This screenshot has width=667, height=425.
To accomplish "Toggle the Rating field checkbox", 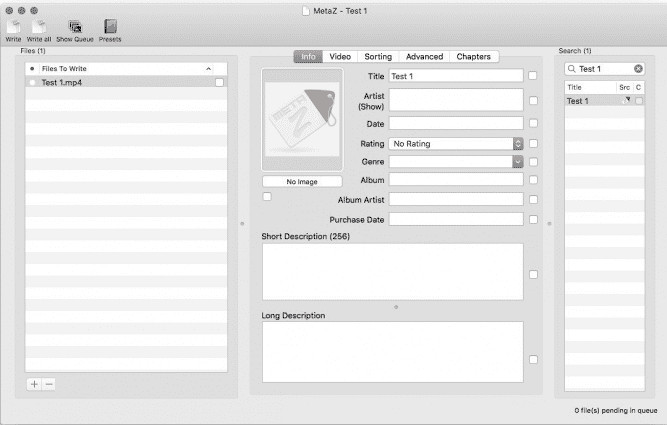I will coord(533,144).
